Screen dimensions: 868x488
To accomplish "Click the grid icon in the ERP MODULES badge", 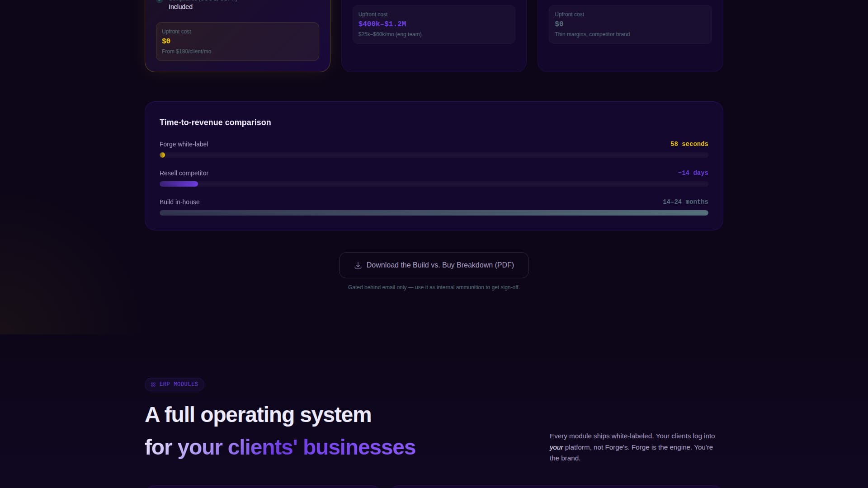I will pyautogui.click(x=153, y=385).
